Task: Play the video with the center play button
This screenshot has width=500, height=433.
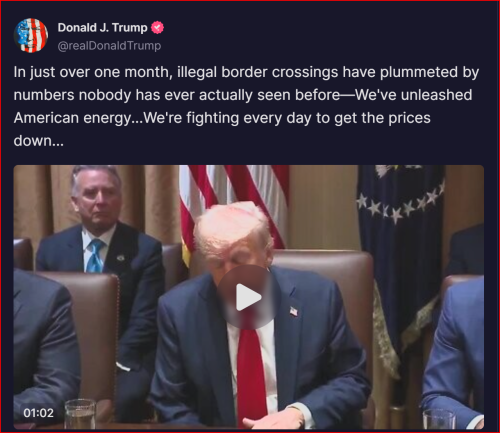Action: coord(249,297)
